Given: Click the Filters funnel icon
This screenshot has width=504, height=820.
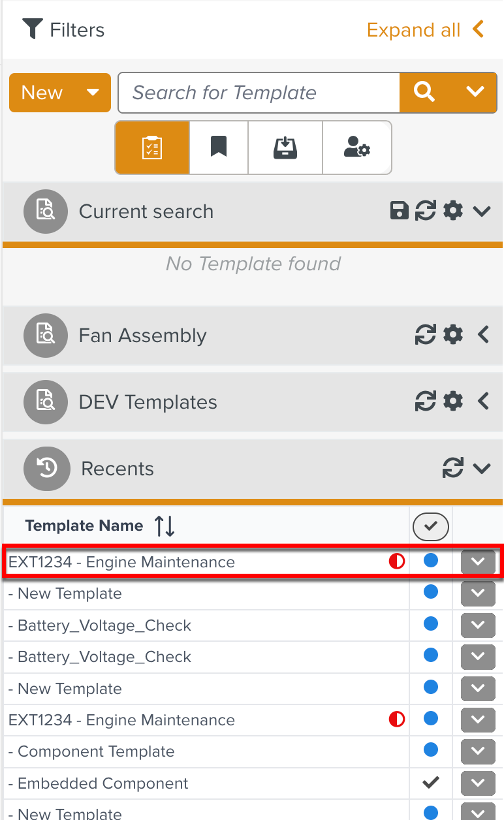Looking at the screenshot, I should click(x=31, y=29).
